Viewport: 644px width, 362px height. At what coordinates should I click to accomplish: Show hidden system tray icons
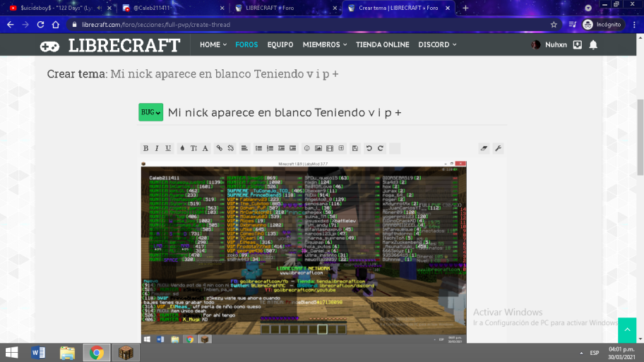click(581, 353)
